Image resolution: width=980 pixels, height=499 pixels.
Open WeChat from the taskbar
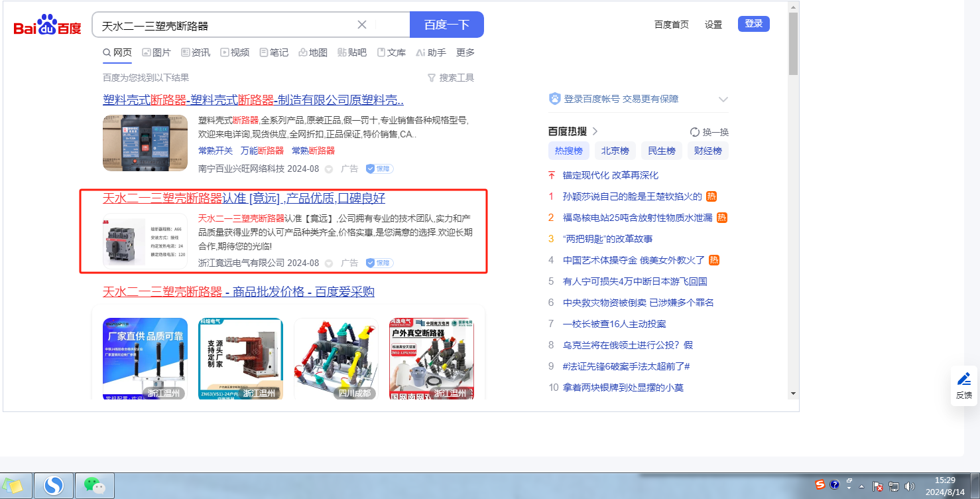(x=94, y=486)
